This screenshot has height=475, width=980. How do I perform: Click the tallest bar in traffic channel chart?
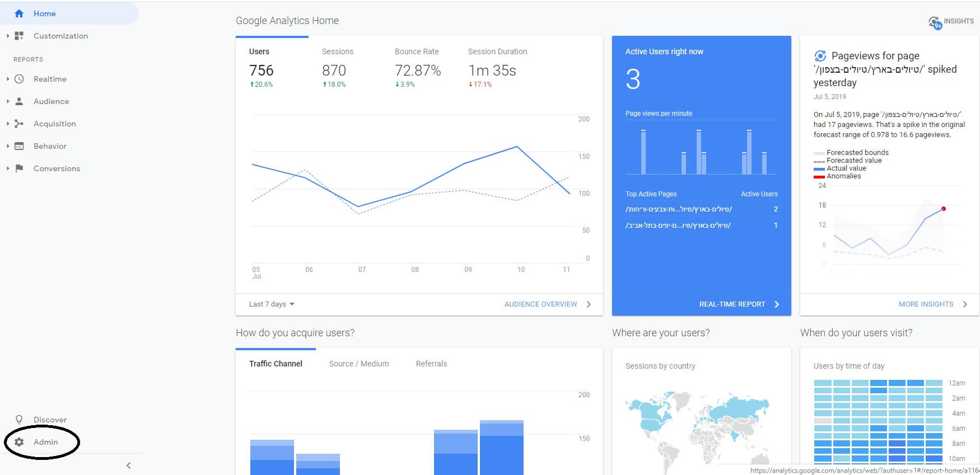pyautogui.click(x=502, y=448)
